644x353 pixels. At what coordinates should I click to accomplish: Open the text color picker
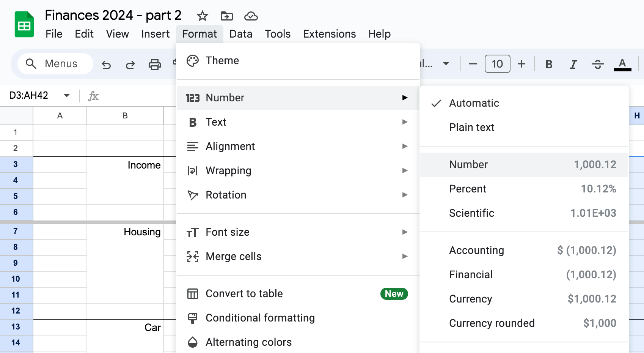coord(622,64)
